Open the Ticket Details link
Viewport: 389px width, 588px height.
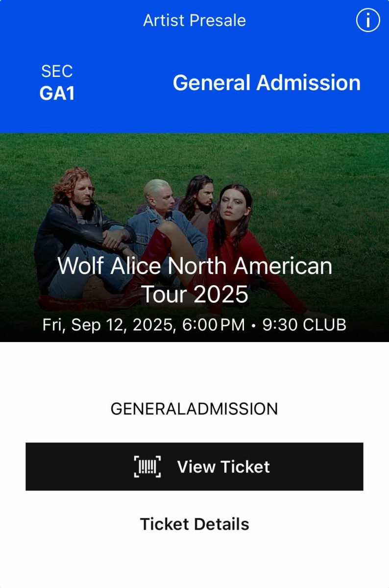coord(194,524)
